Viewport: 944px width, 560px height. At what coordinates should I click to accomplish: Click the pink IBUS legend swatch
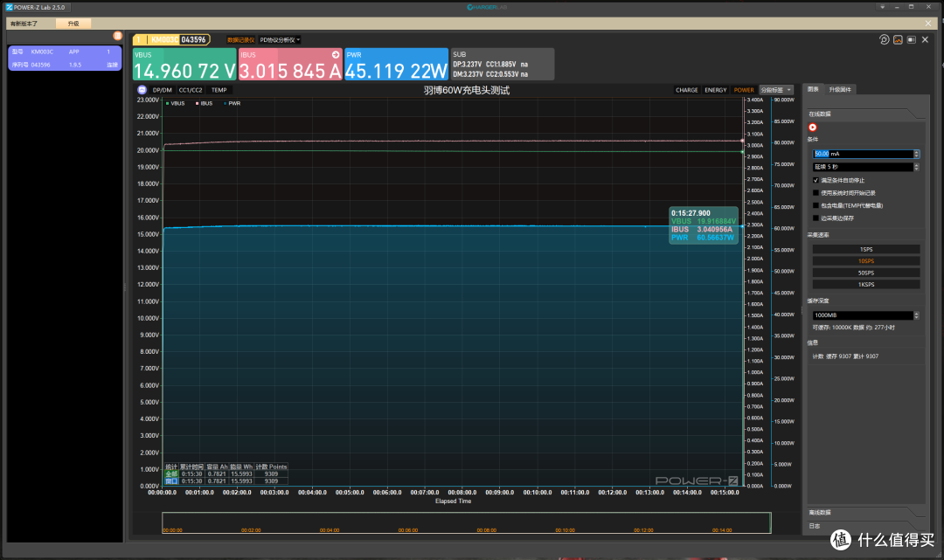point(197,103)
